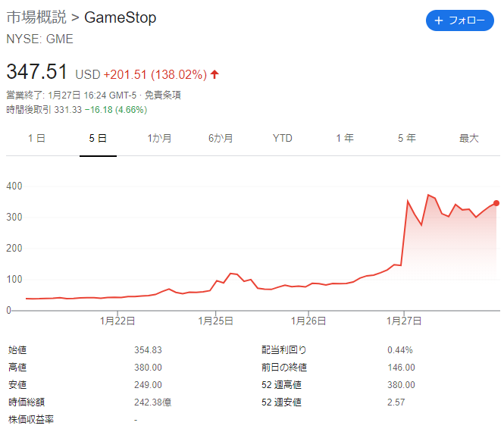The width and height of the screenshot is (504, 429).
Task: Click the red endpoint dot on chart
Action: click(496, 203)
